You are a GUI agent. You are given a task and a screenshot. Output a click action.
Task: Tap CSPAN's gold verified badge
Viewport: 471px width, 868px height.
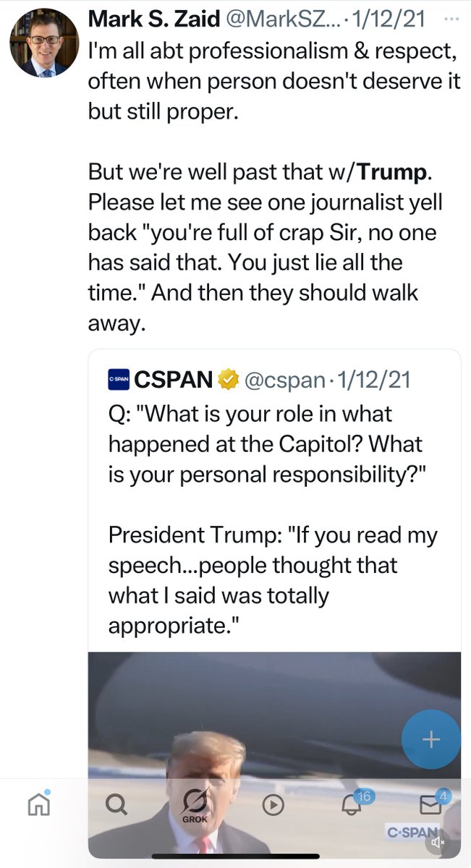coord(229,378)
